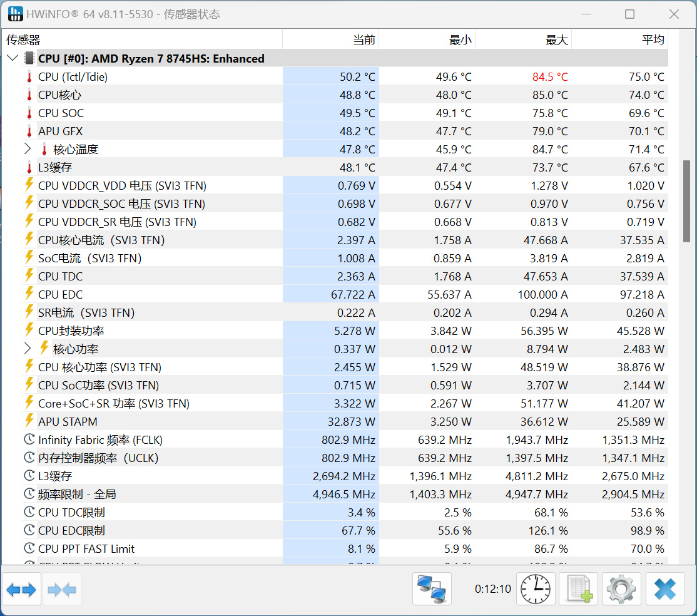Click the 4,946.5 MHz frequency limit value
Image resolution: width=697 pixels, height=616 pixels.
pos(344,494)
